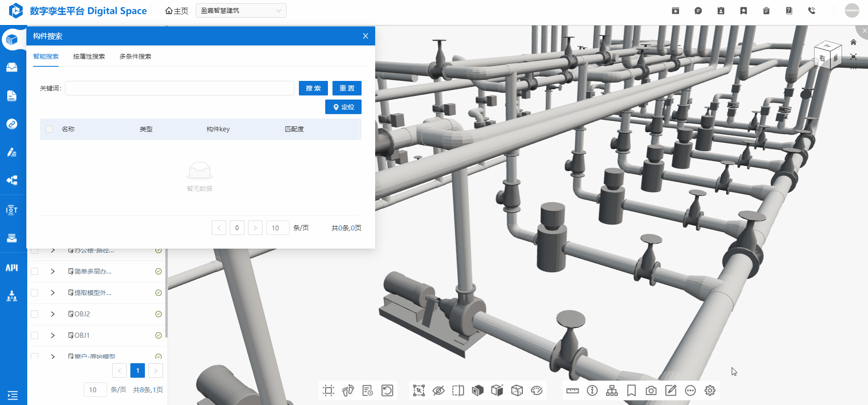Open viewer settings gear icon

point(710,390)
